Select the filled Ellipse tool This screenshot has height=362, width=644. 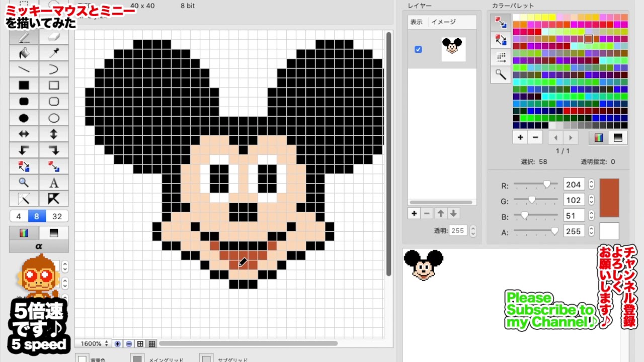pyautogui.click(x=24, y=118)
